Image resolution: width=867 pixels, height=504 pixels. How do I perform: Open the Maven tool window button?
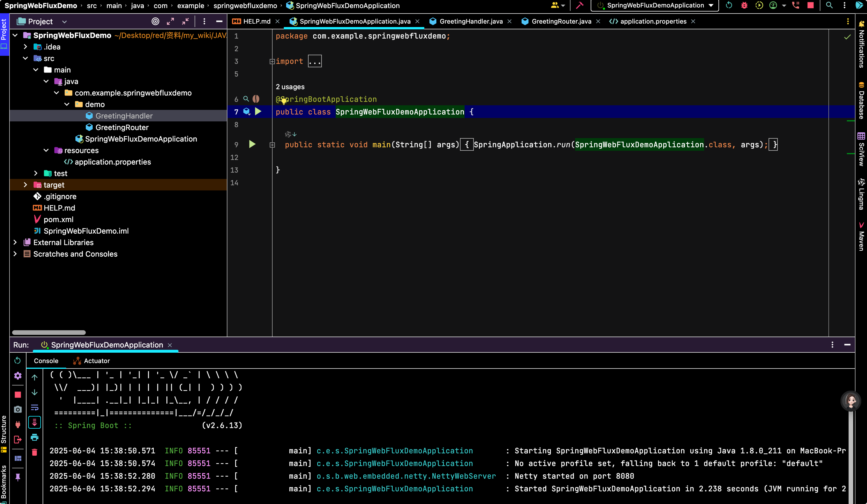pyautogui.click(x=861, y=237)
